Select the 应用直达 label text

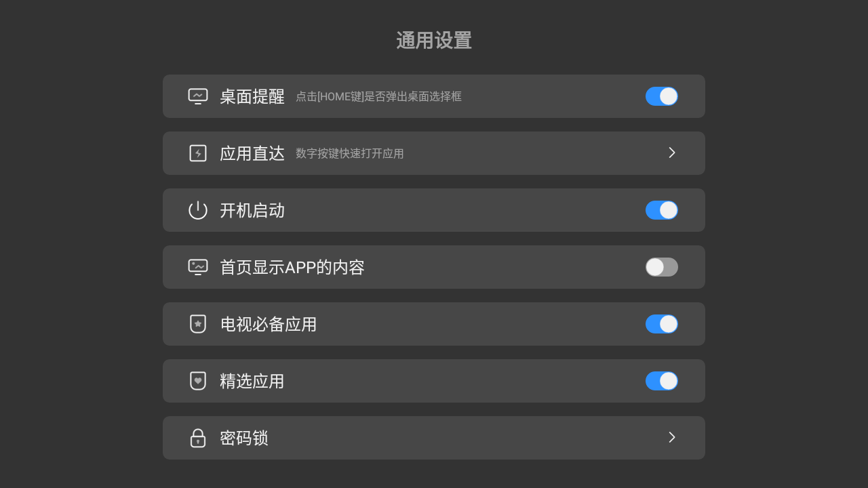[252, 153]
